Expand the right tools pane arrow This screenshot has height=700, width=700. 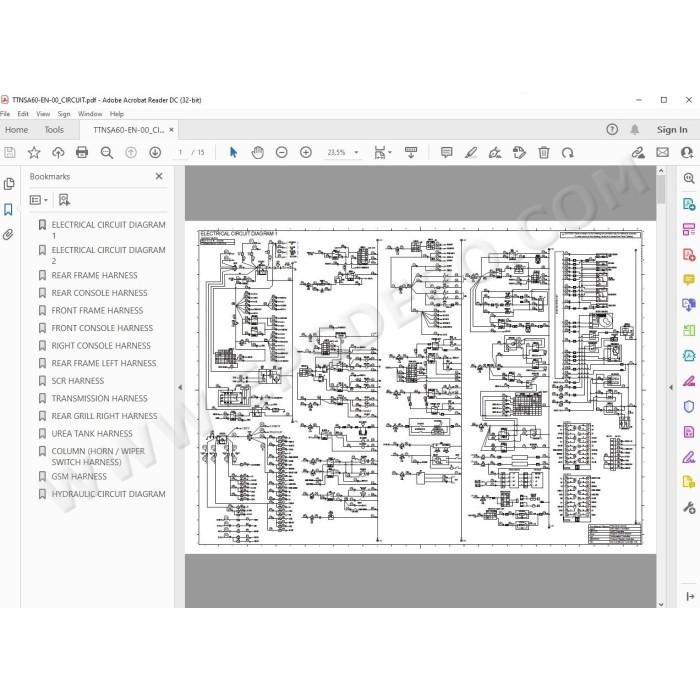[x=671, y=387]
